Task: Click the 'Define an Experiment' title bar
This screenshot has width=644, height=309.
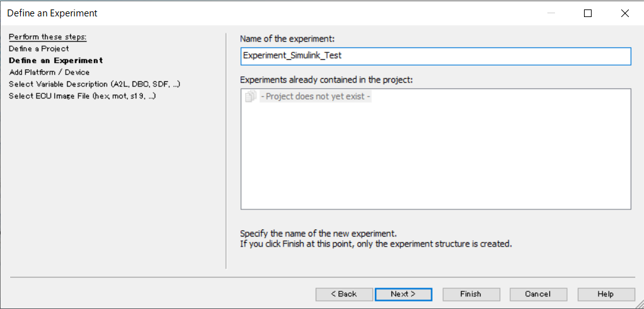Action: [52, 13]
